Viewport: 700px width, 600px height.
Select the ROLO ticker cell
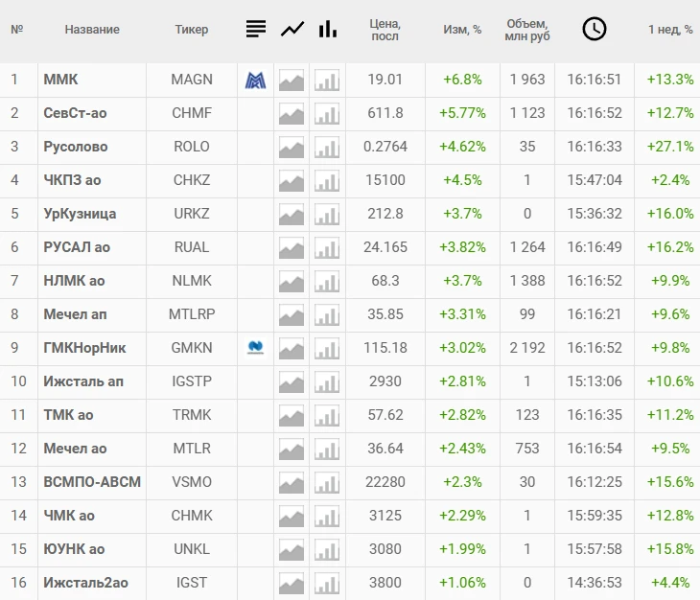192,147
